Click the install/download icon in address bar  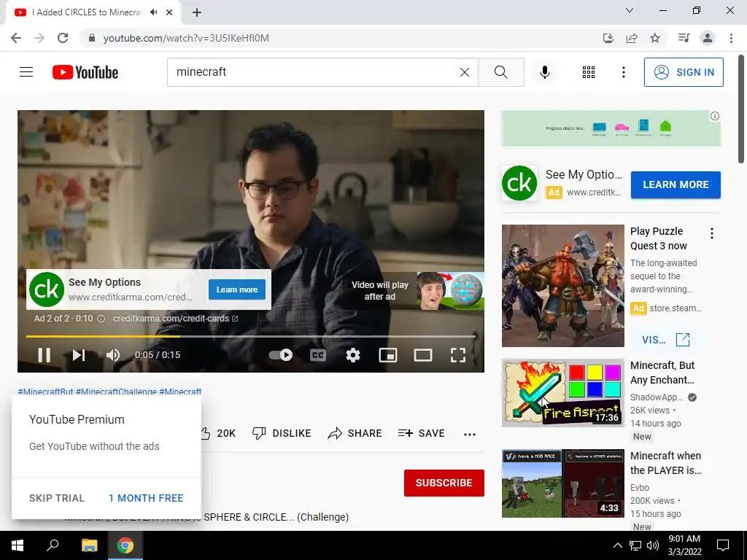[608, 38]
